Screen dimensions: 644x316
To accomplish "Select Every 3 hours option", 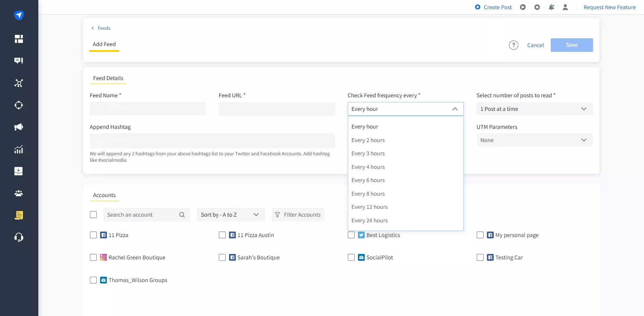I will click(405, 153).
